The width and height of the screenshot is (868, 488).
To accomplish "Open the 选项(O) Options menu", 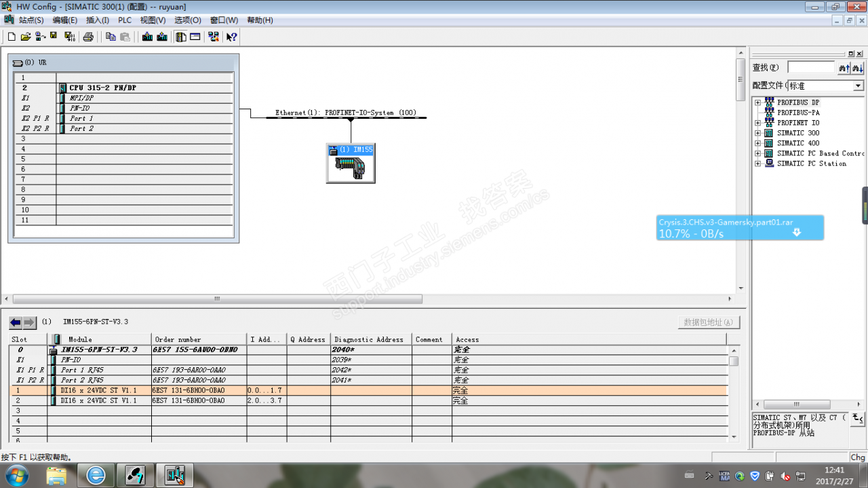I will (188, 20).
